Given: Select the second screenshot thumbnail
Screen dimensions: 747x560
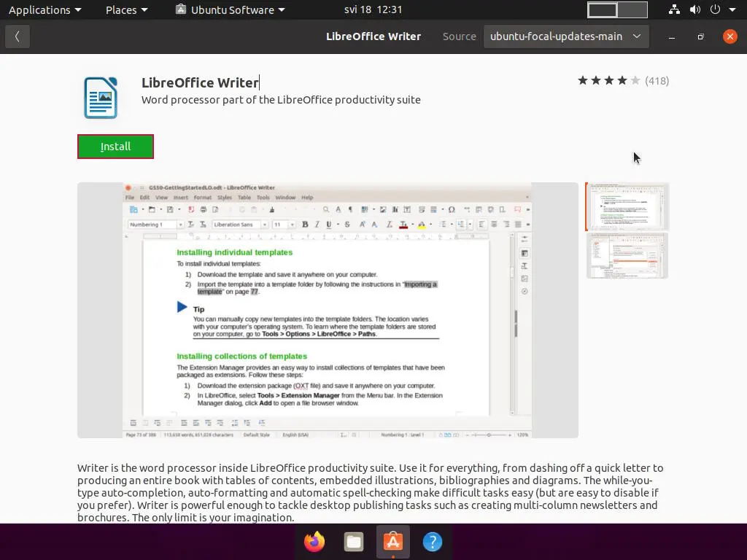Looking at the screenshot, I should [x=627, y=256].
